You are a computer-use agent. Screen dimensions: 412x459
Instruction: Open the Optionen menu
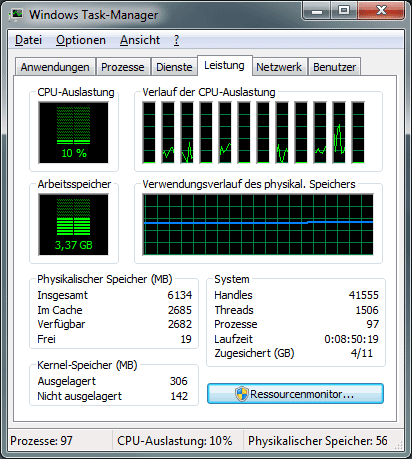(81, 40)
